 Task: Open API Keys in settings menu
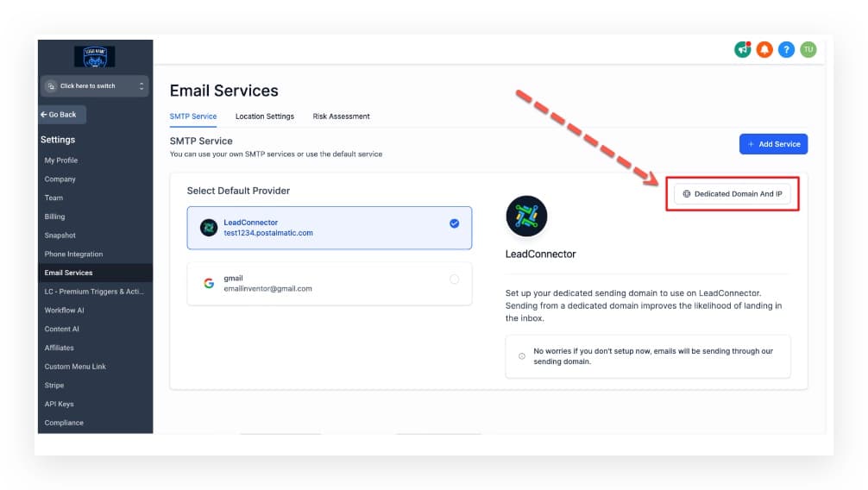click(x=59, y=404)
